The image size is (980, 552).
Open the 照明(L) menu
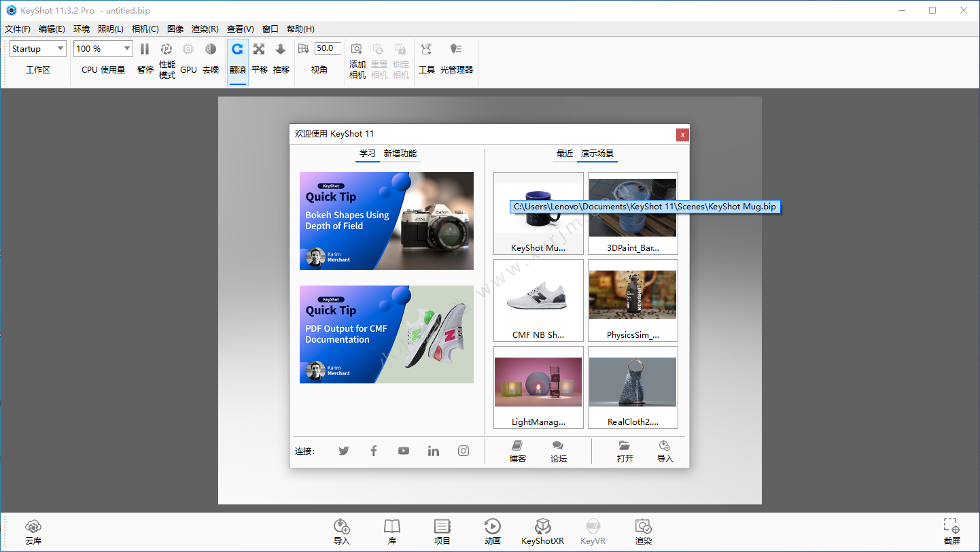pos(111,29)
